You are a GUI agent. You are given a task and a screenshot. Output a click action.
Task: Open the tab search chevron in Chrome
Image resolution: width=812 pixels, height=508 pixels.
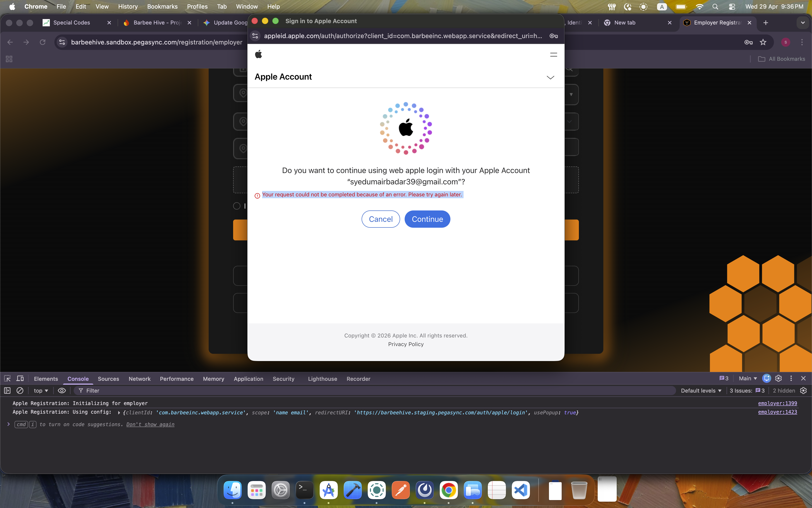(x=803, y=22)
